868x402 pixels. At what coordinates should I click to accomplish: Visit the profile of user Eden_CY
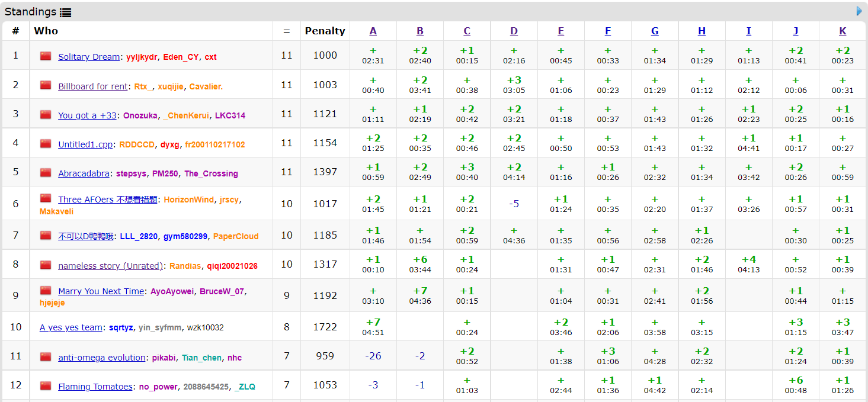click(x=181, y=57)
